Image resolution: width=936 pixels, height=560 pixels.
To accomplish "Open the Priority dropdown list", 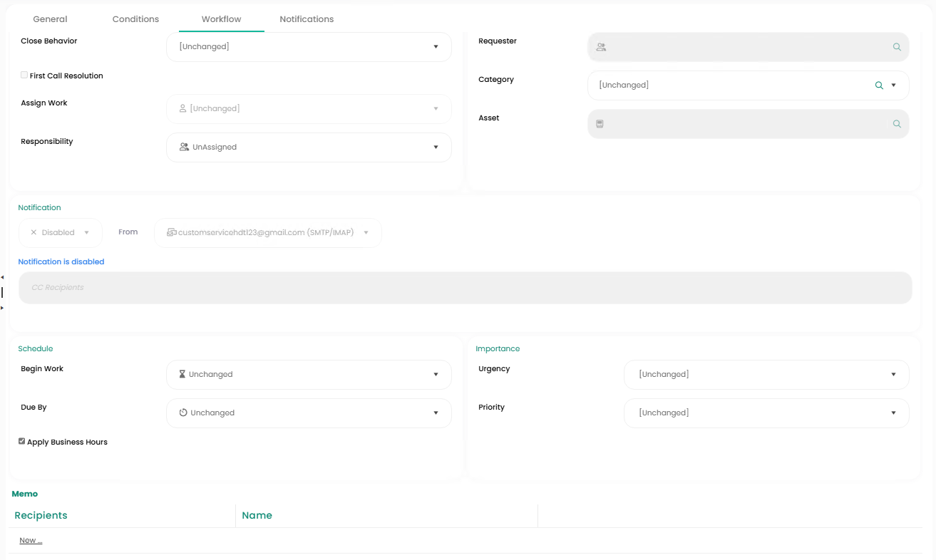I will click(766, 413).
